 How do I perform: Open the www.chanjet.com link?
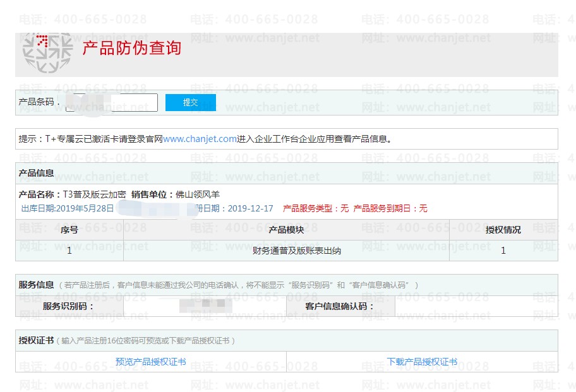[200, 139]
